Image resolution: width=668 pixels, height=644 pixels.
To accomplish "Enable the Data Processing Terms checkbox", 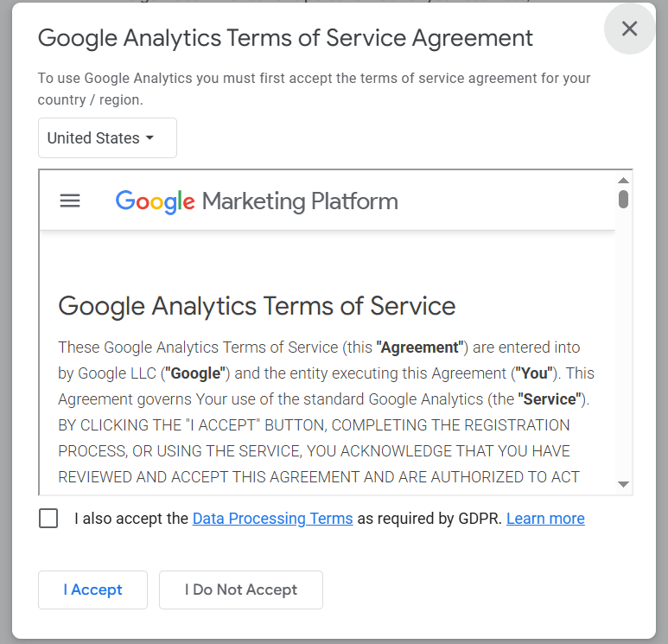I will [48, 519].
